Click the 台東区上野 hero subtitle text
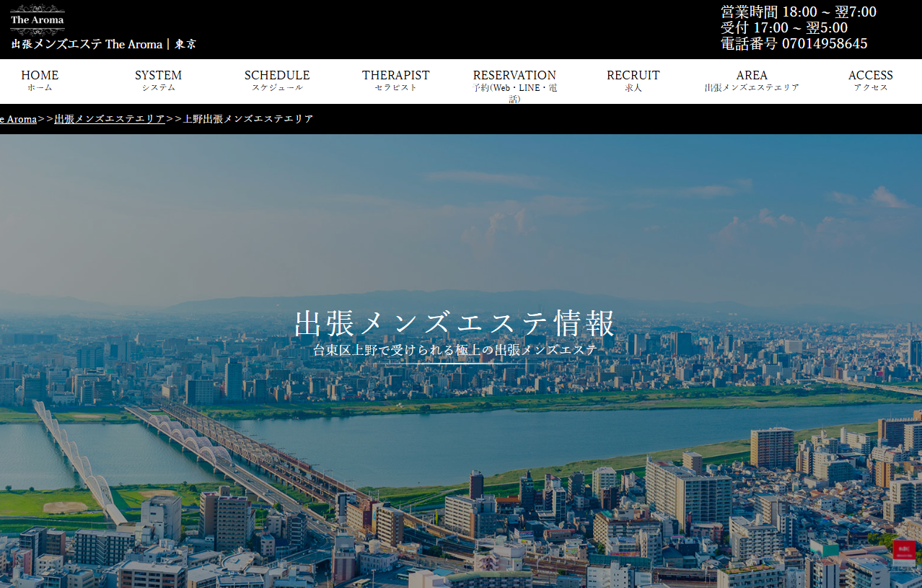The image size is (922, 588). coord(455,350)
